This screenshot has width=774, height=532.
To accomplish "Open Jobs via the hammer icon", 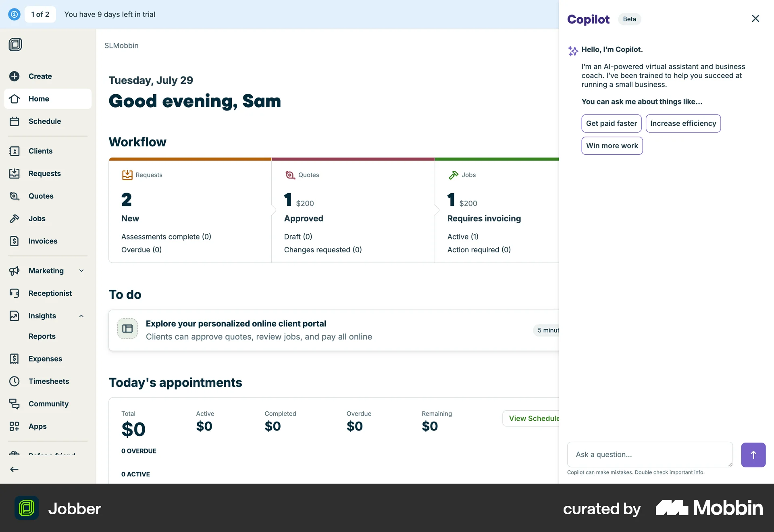I will pyautogui.click(x=15, y=218).
